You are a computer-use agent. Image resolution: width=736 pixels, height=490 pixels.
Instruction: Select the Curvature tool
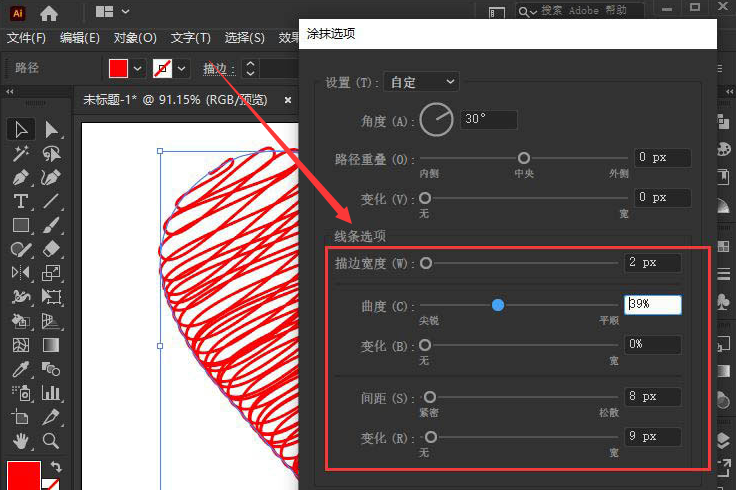pos(51,177)
